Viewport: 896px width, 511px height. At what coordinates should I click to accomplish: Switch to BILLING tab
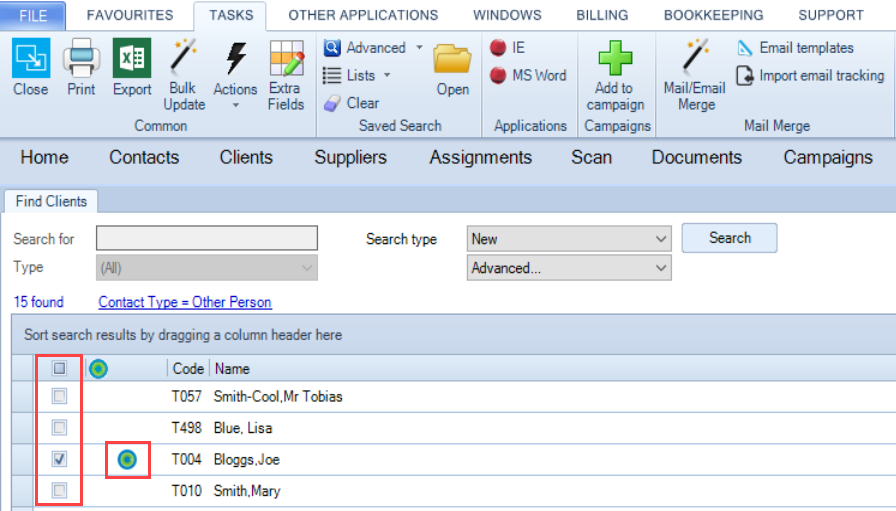point(602,15)
